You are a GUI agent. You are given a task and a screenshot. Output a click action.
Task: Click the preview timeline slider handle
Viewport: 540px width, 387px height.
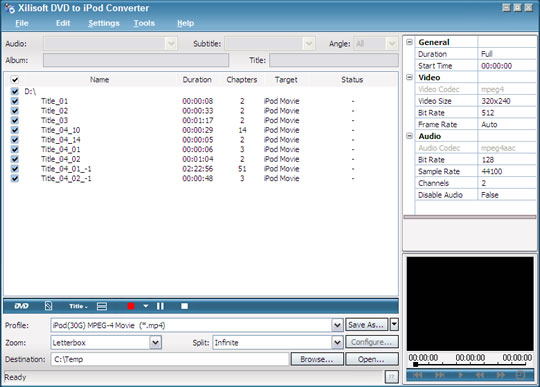click(416, 364)
